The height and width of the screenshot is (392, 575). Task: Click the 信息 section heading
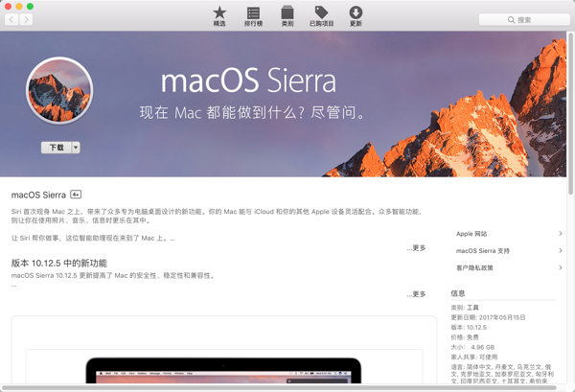tap(458, 293)
